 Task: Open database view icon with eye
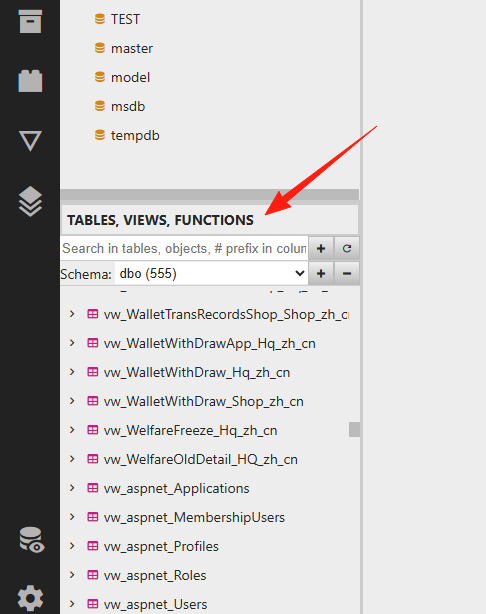click(32, 539)
